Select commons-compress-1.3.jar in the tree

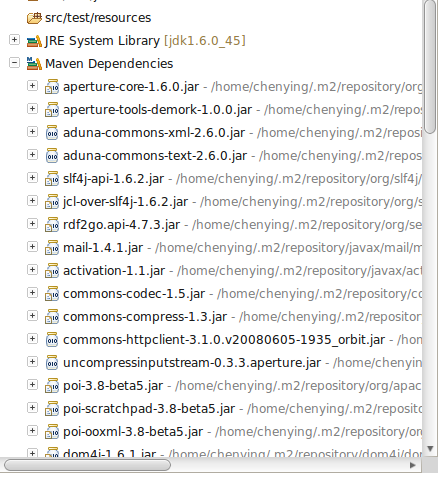[145, 317]
